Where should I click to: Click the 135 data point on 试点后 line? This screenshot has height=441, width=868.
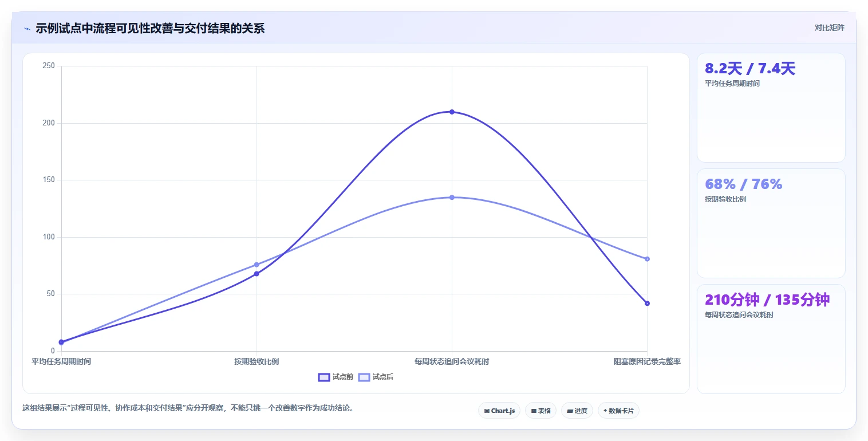pyautogui.click(x=452, y=197)
